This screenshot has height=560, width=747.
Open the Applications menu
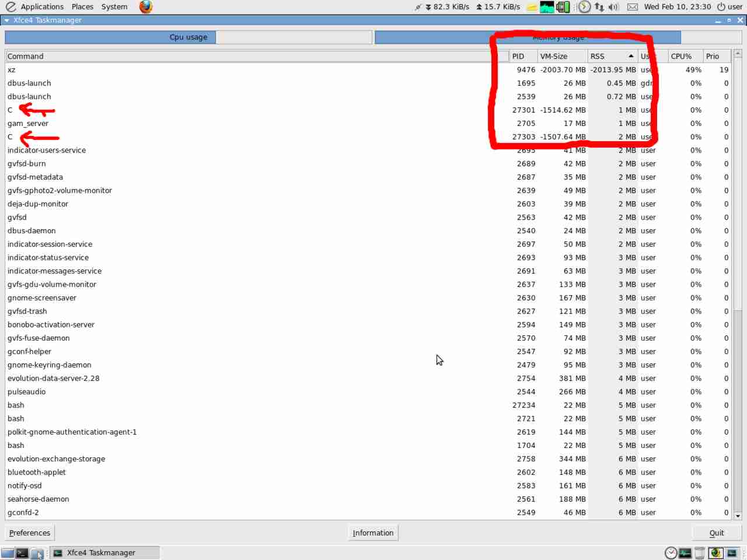pyautogui.click(x=41, y=7)
